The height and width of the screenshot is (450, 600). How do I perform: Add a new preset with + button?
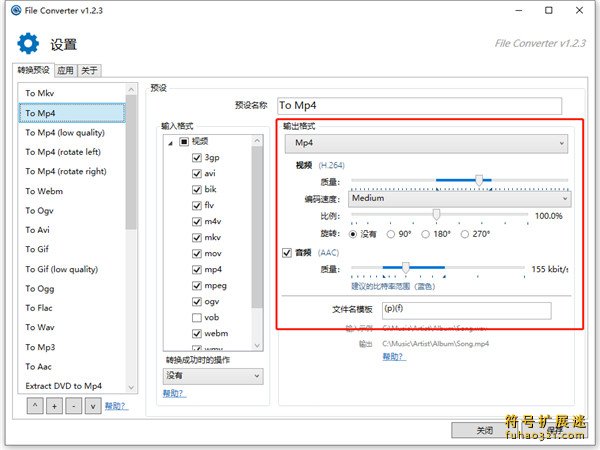click(x=54, y=406)
